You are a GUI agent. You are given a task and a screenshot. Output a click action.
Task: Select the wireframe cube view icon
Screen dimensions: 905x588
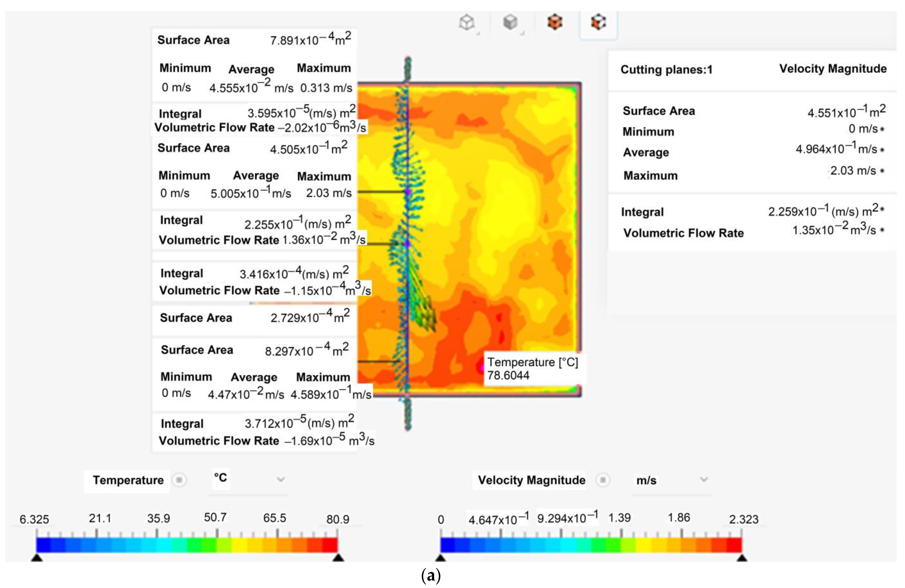tap(467, 22)
